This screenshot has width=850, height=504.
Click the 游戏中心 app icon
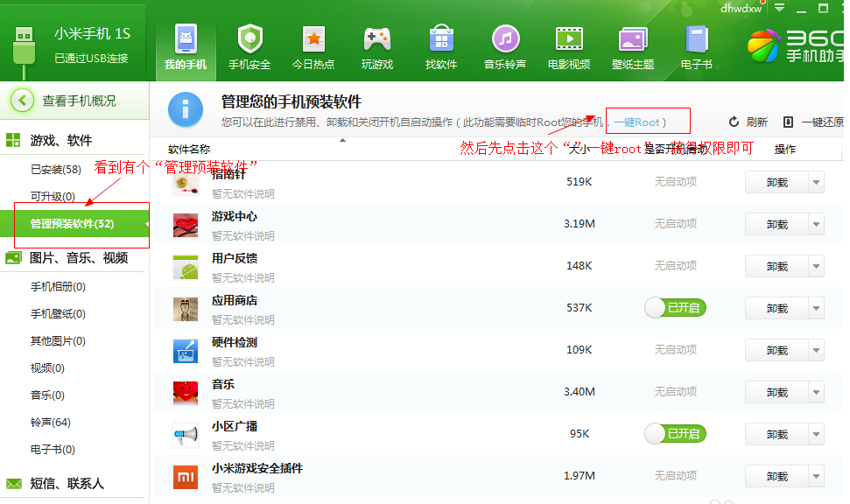(x=186, y=225)
